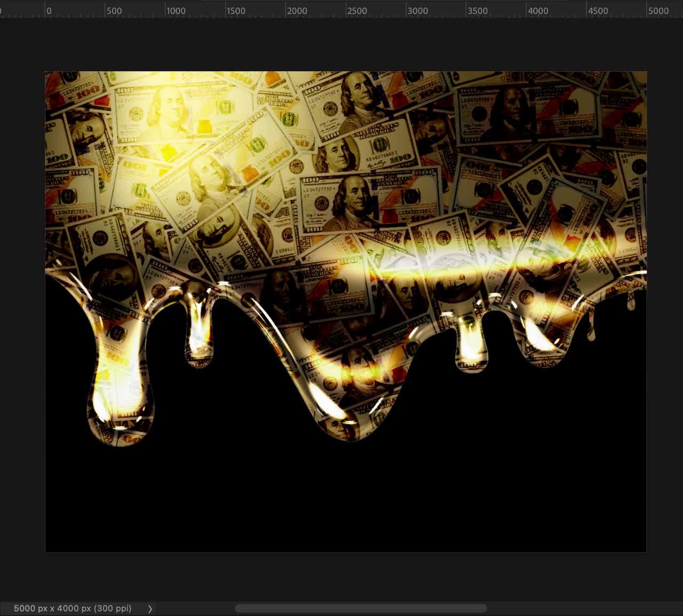
Task: Click the ruler mark labeled 5000
Action: click(658, 11)
